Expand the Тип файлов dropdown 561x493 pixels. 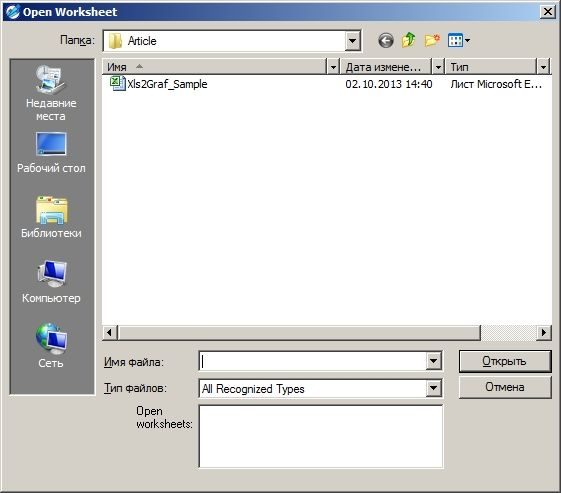tap(433, 388)
